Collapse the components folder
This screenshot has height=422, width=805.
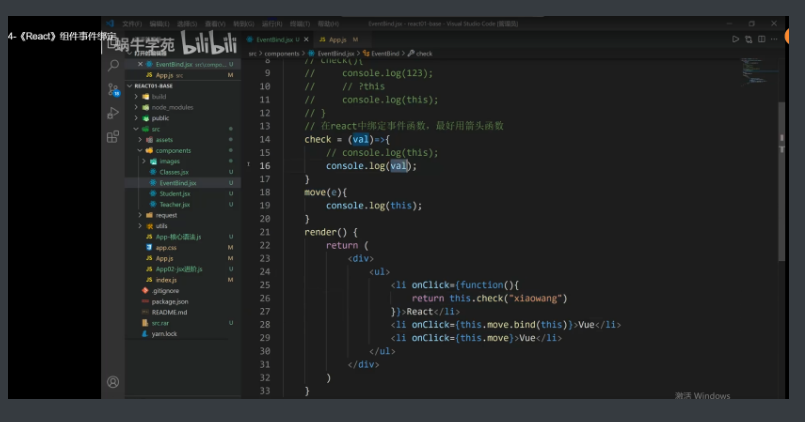[x=140, y=150]
